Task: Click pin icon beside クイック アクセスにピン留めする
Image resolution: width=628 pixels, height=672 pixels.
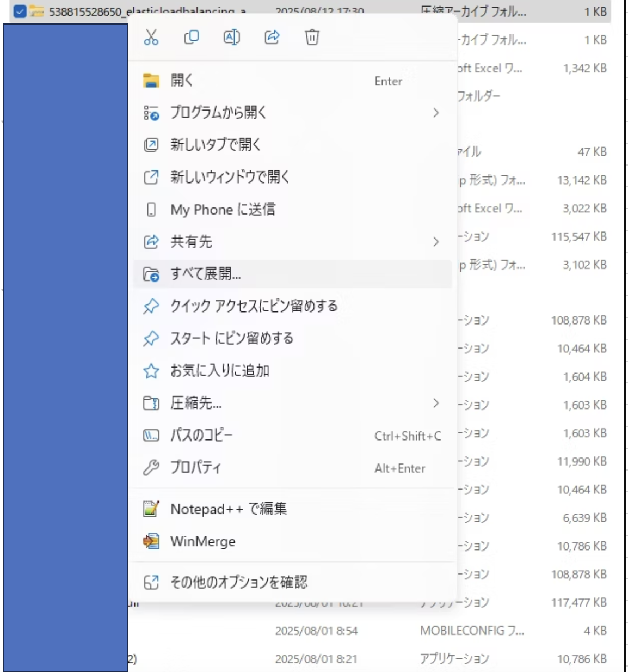Action: 151,306
